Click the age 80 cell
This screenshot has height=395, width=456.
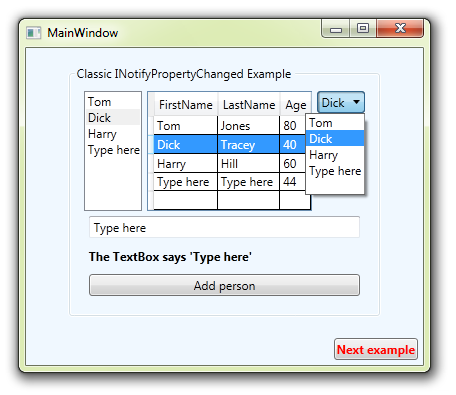[x=293, y=126]
